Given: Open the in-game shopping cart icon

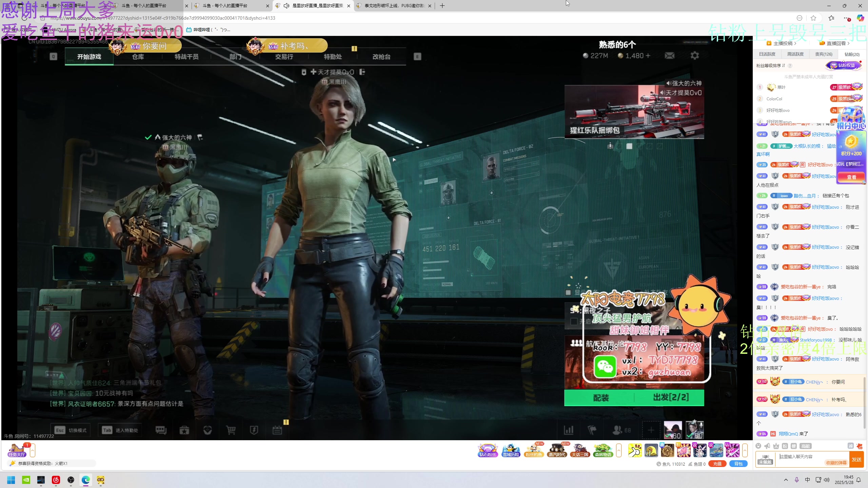Looking at the screenshot, I should coord(231,430).
